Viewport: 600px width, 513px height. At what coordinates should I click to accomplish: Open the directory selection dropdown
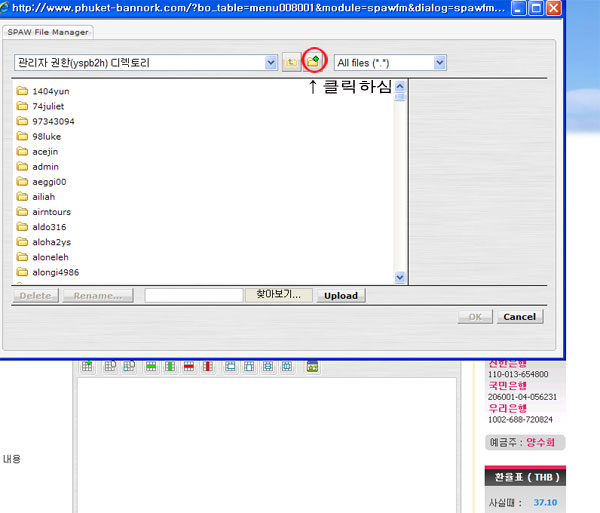[271, 62]
